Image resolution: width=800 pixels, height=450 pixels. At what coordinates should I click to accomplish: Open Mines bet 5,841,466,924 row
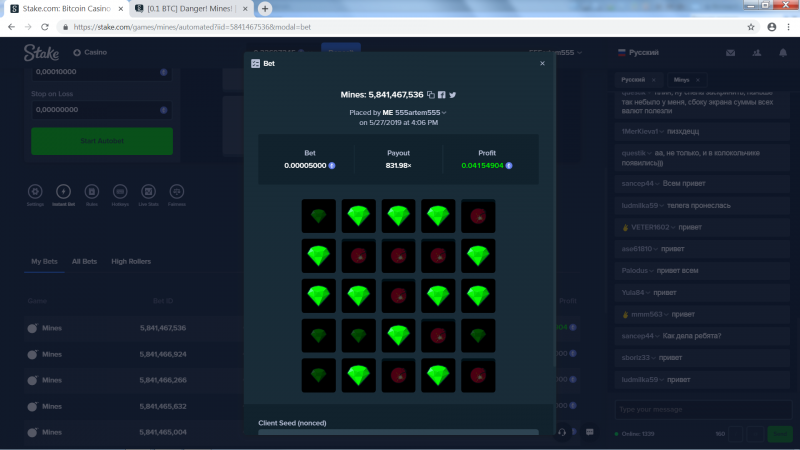click(134, 354)
